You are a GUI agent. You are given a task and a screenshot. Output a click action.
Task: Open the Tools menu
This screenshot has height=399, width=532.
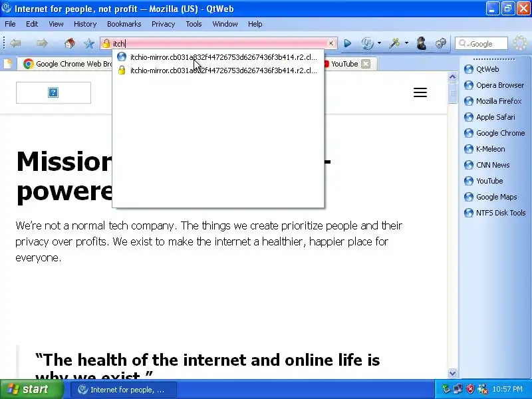194,24
